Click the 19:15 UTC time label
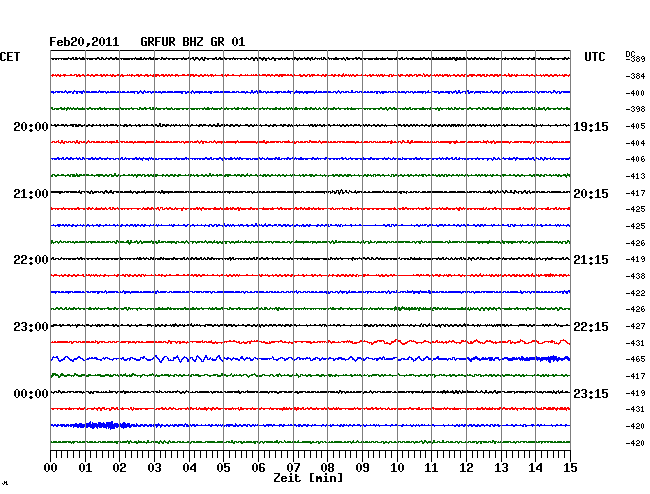650x494 pixels. [x=591, y=127]
